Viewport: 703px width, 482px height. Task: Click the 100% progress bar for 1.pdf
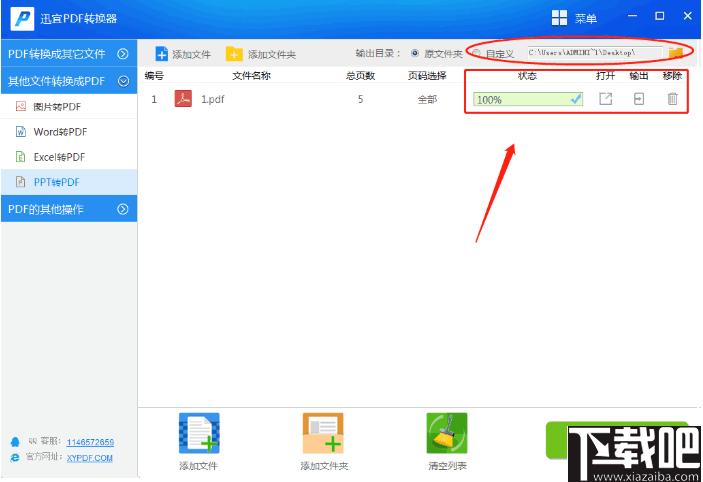(x=528, y=99)
